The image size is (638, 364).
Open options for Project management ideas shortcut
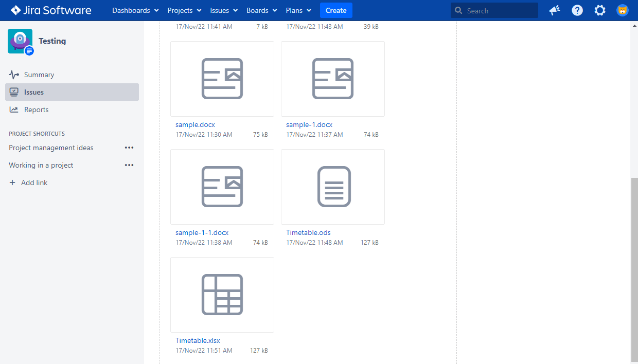tap(129, 148)
